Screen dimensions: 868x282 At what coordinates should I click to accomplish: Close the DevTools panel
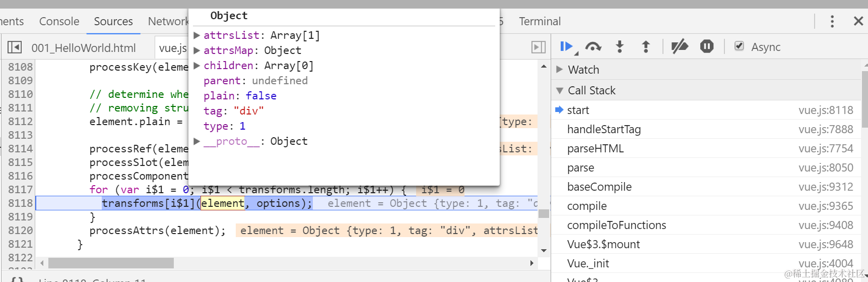(858, 21)
